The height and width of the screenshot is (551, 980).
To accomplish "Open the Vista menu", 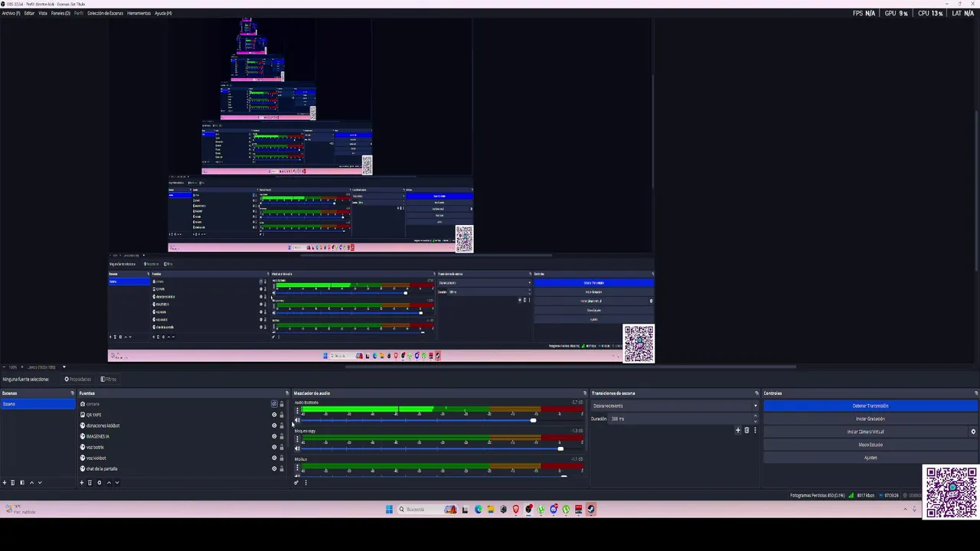I will click(x=43, y=13).
